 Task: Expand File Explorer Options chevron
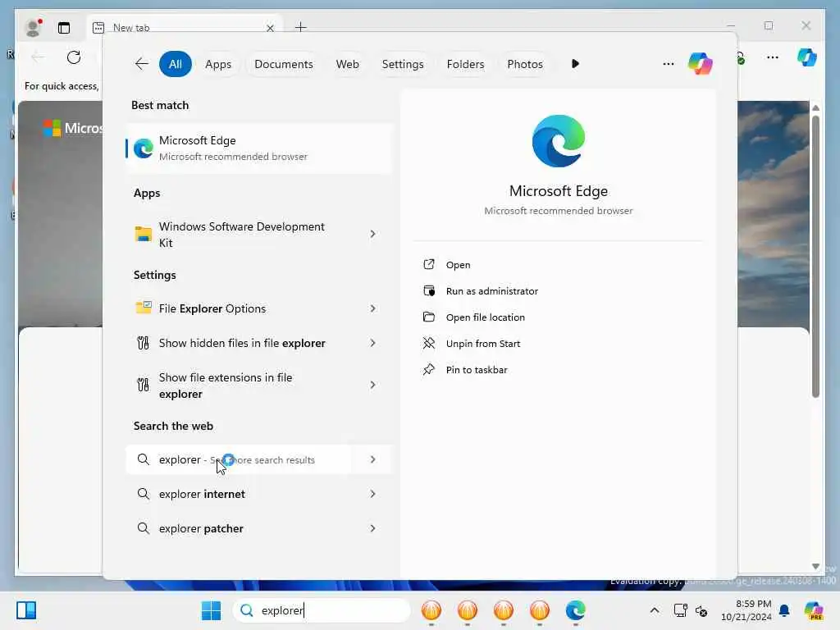(373, 308)
